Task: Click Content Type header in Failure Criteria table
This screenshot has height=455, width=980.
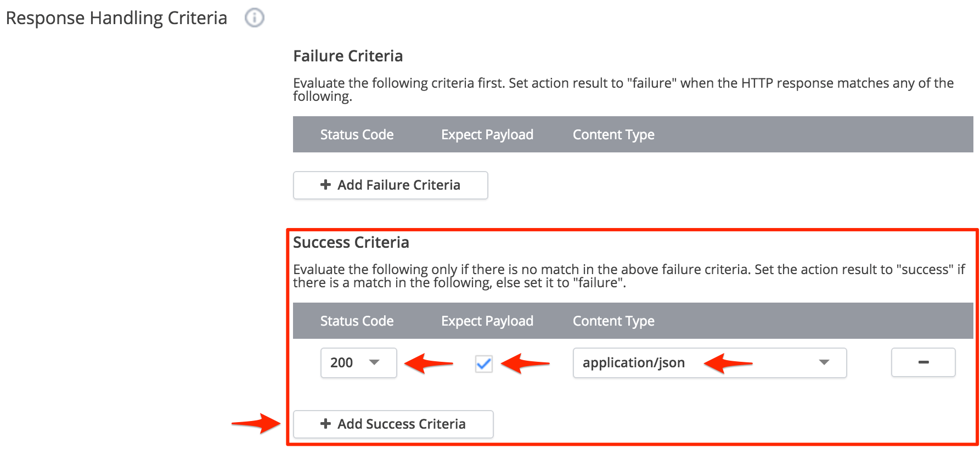Action: pyautogui.click(x=613, y=134)
